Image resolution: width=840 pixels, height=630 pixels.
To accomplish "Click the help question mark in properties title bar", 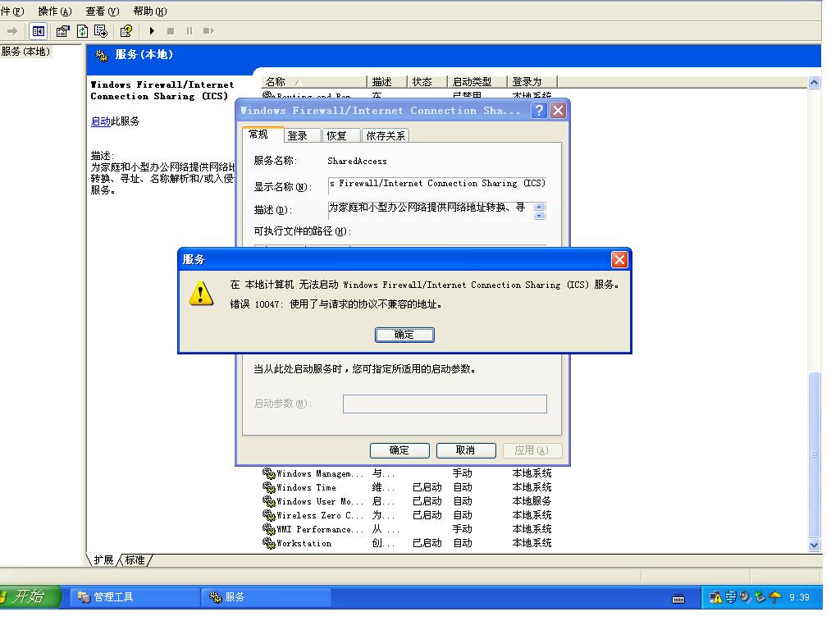I will pos(539,111).
